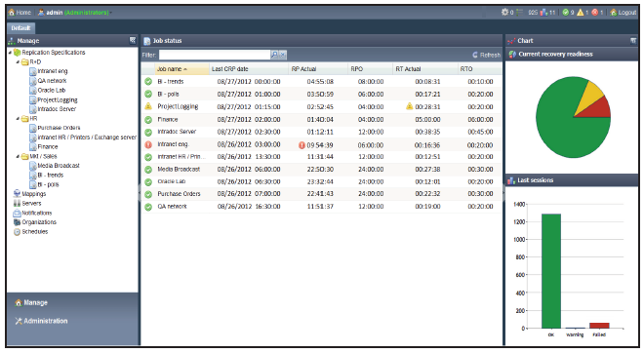Click the RT Actual warning icon at 00:28:31

coord(409,106)
